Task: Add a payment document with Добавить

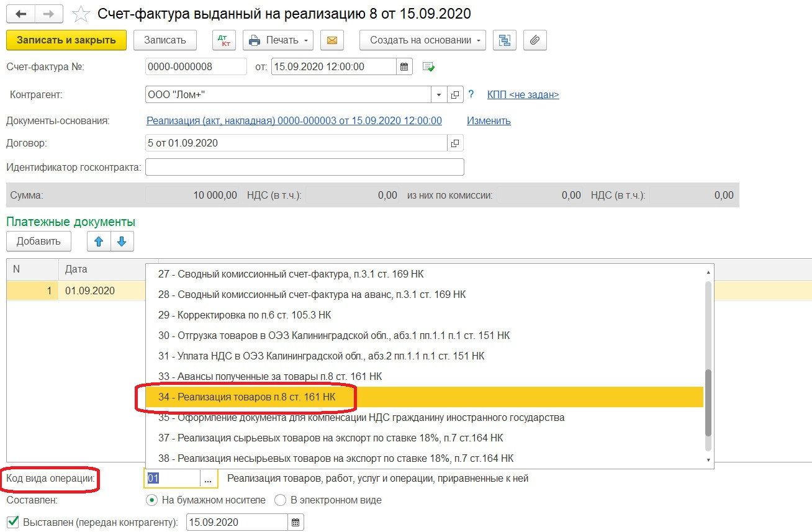Action: (x=38, y=241)
